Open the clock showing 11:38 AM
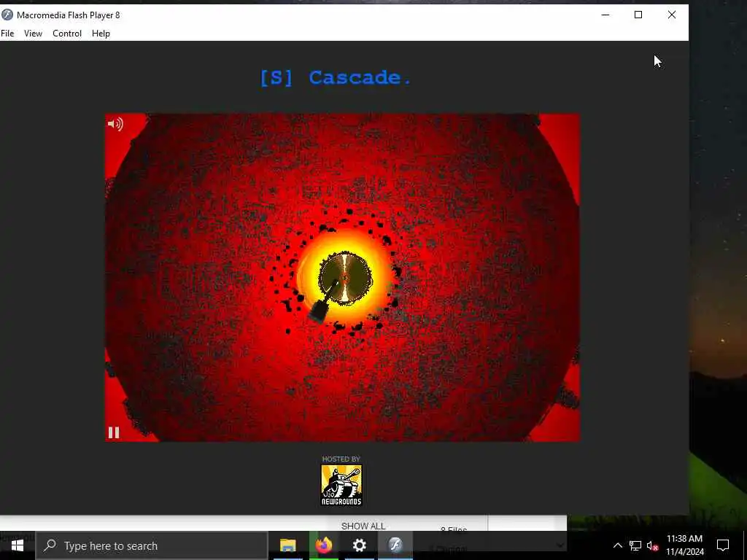Screen dimensions: 747x560 click(684, 545)
